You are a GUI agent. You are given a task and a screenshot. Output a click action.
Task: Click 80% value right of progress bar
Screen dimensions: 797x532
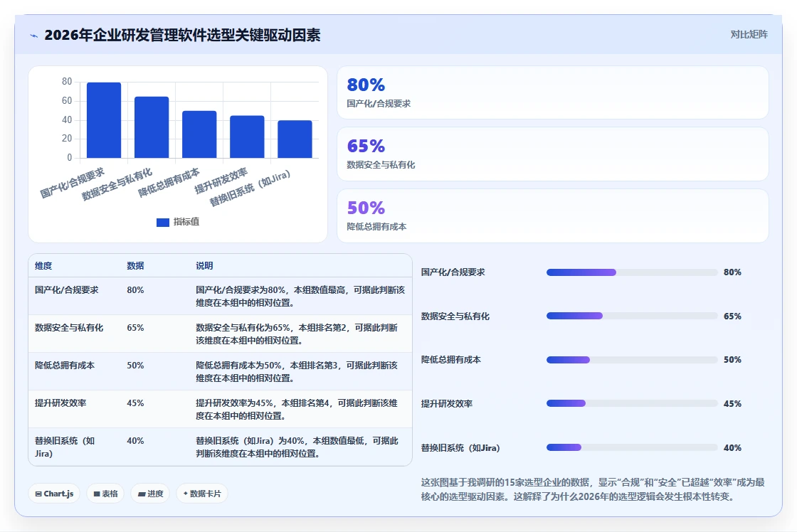732,272
